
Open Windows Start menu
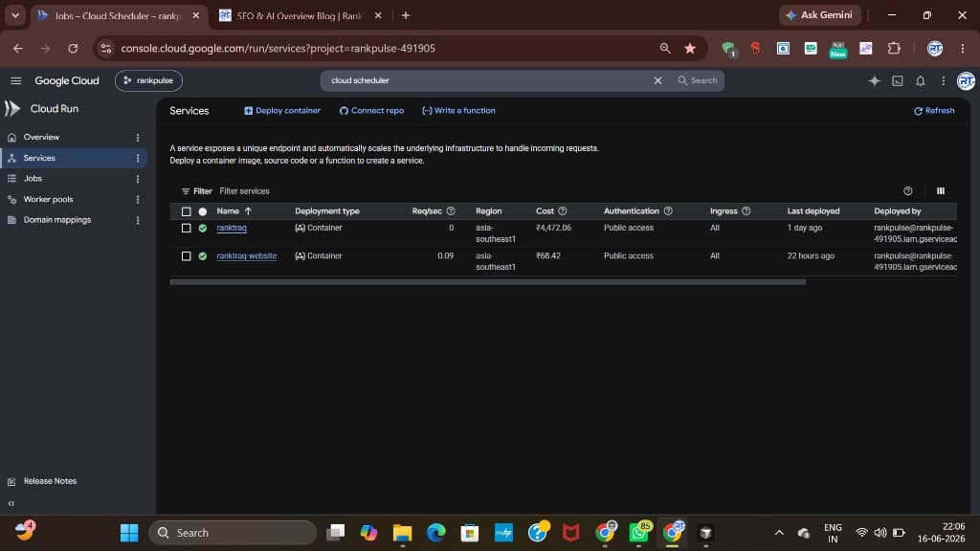click(x=129, y=533)
